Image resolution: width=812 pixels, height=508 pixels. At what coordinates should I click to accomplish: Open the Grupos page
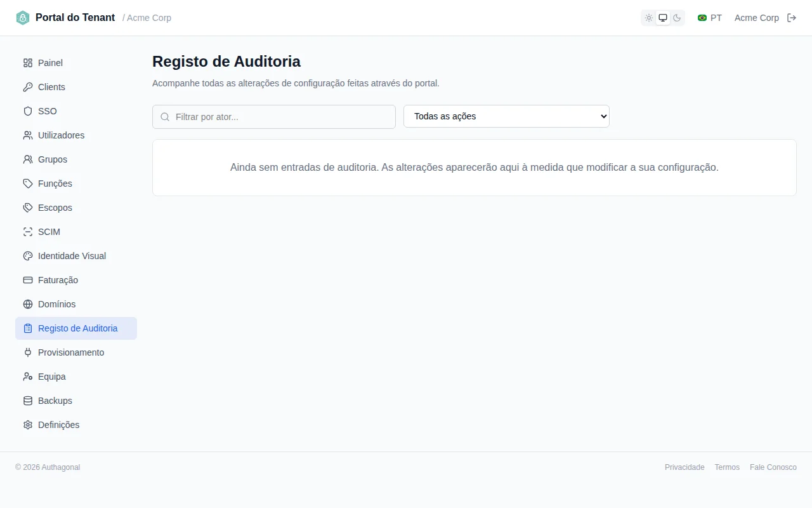[x=76, y=159]
